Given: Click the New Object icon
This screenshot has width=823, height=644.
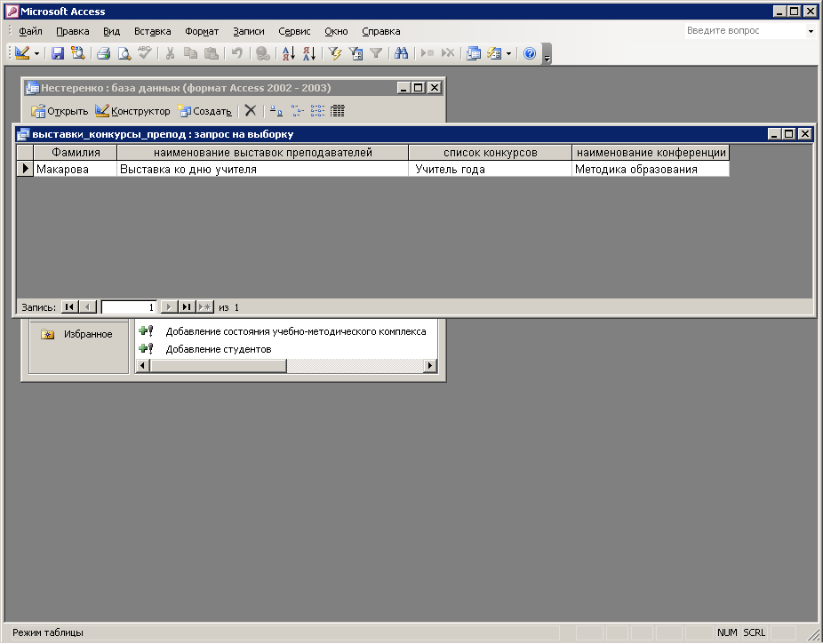Looking at the screenshot, I should coord(494,53).
